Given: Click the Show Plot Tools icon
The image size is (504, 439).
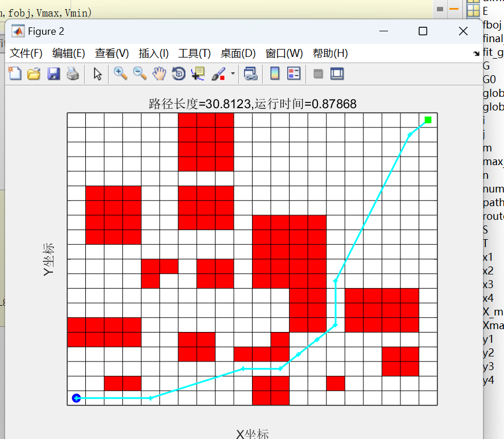Looking at the screenshot, I should coord(337,73).
